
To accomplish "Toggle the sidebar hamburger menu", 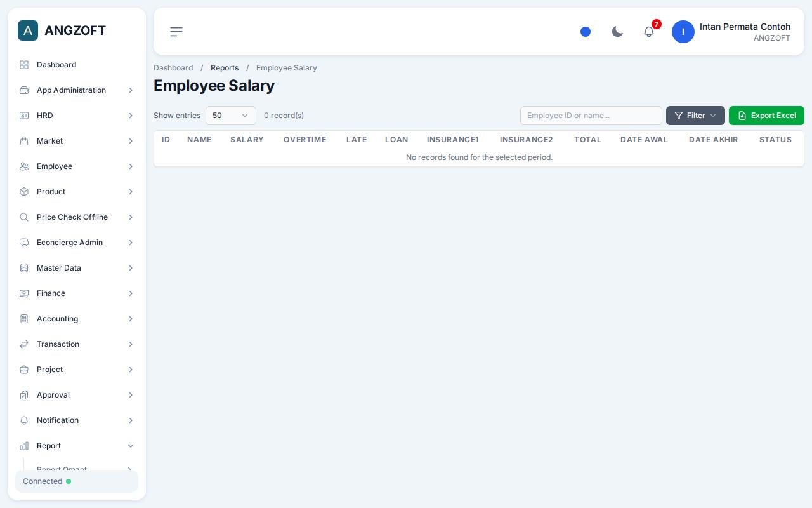I will click(x=176, y=32).
